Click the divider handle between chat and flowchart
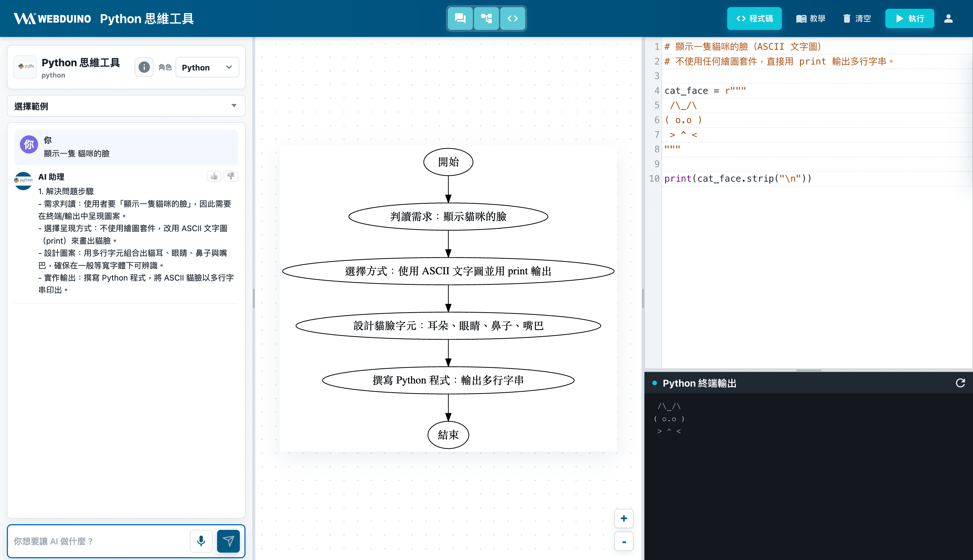973x560 pixels. coord(254,298)
